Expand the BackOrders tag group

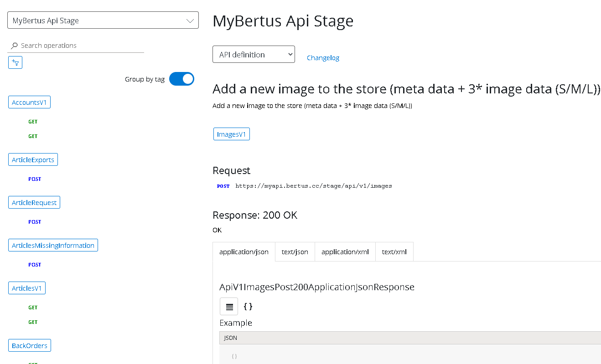click(30, 345)
